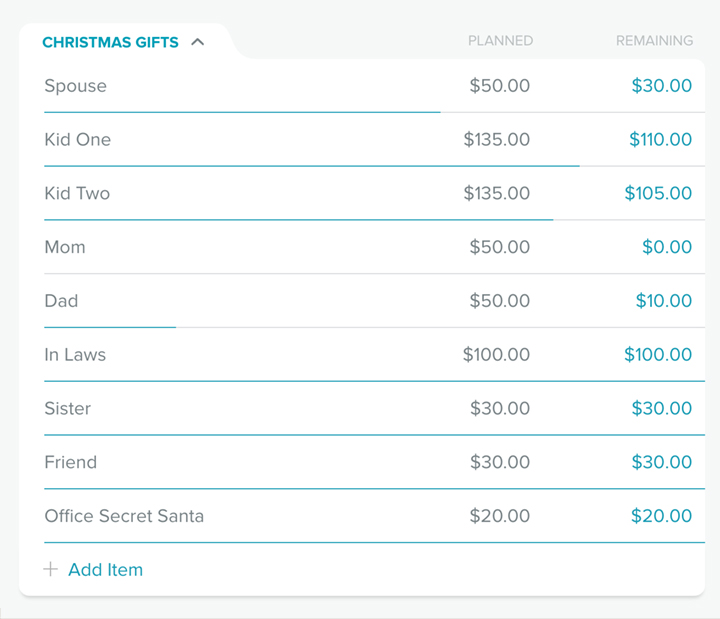Collapse the Christmas Gifts group chevron

coord(197,42)
